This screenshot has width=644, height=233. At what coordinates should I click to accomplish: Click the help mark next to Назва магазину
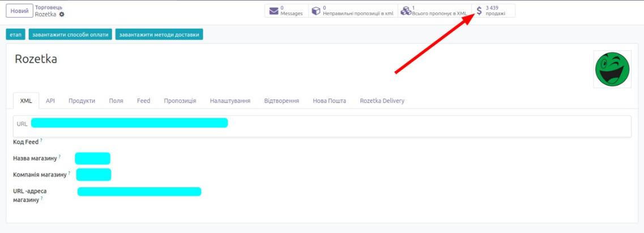point(59,157)
